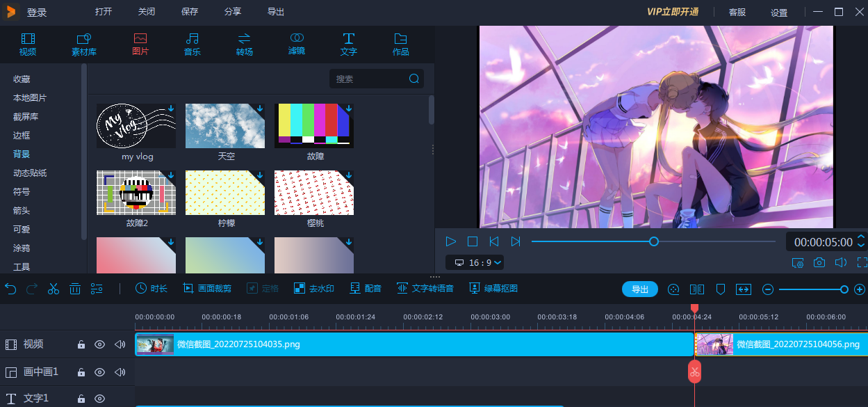868x407 pixels.
Task: Open the 绿幕抠图 green screen tool
Action: (x=493, y=288)
